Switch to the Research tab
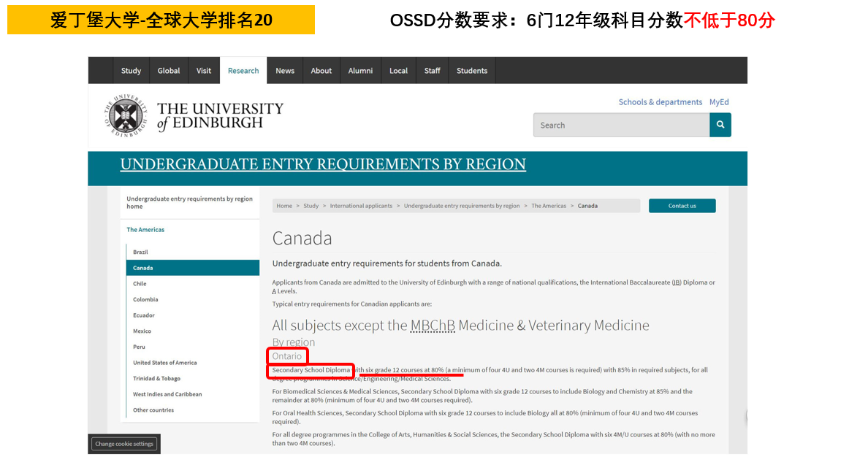This screenshot has width=868, height=462. click(x=243, y=71)
